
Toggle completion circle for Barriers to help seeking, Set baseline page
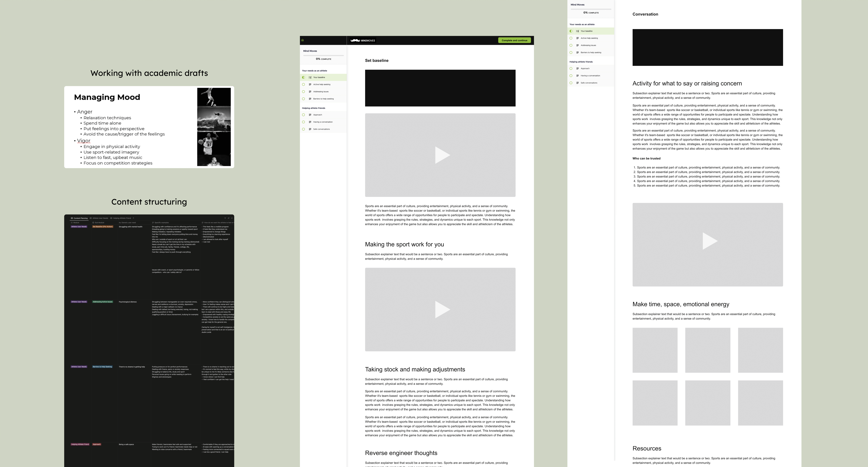(x=304, y=99)
